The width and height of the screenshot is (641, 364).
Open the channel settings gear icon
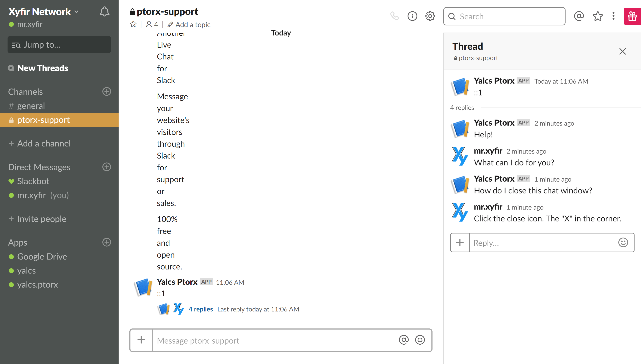click(x=430, y=16)
